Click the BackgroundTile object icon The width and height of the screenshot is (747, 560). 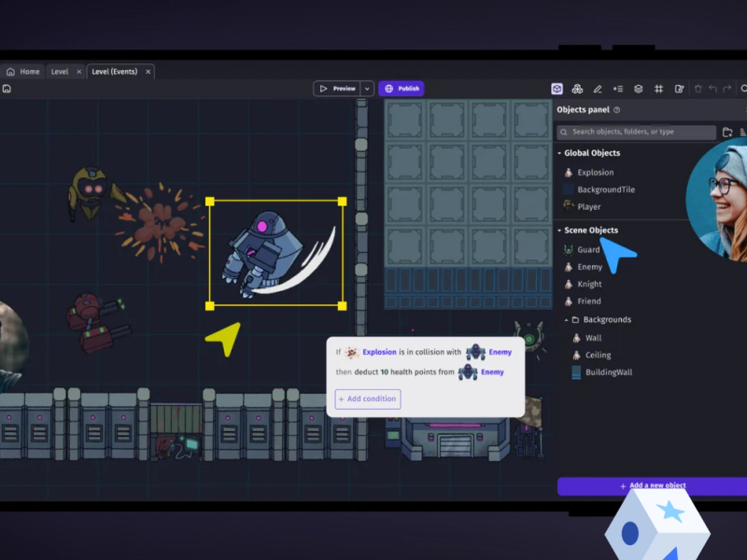pyautogui.click(x=569, y=189)
